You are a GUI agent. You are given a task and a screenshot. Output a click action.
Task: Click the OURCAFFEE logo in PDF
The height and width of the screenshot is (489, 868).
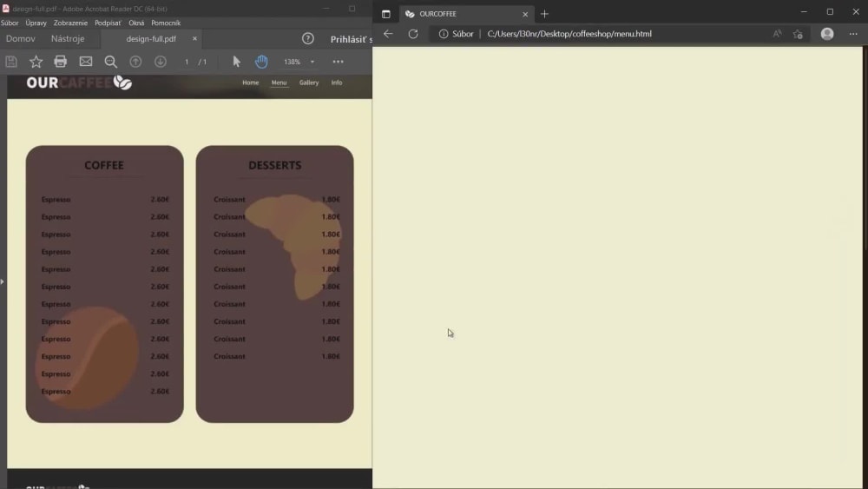[x=79, y=83]
